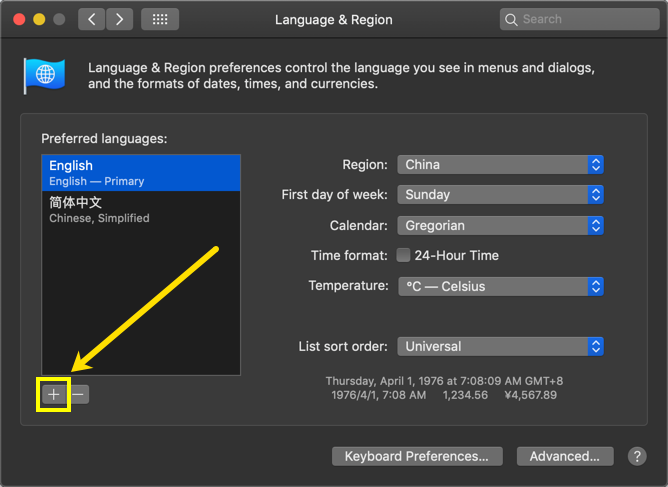Expand the First day of week dropdown
668x487 pixels.
coord(500,194)
